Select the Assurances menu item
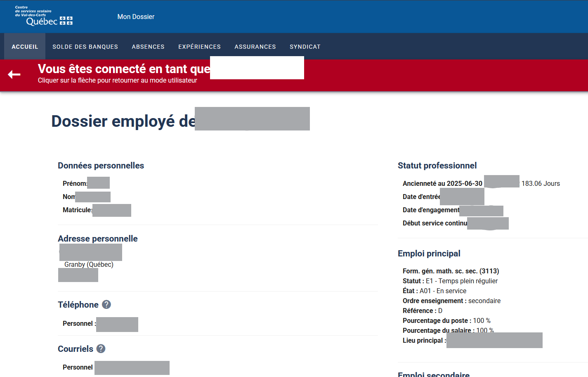This screenshot has width=588, height=377. click(255, 47)
